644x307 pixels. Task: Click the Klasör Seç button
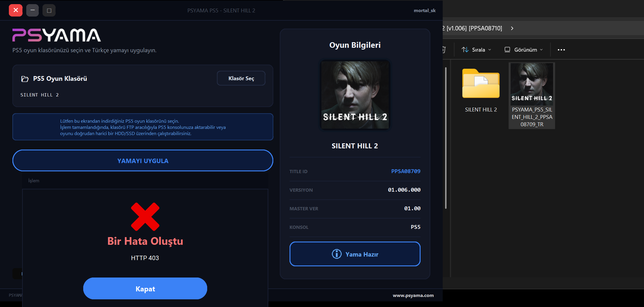241,78
